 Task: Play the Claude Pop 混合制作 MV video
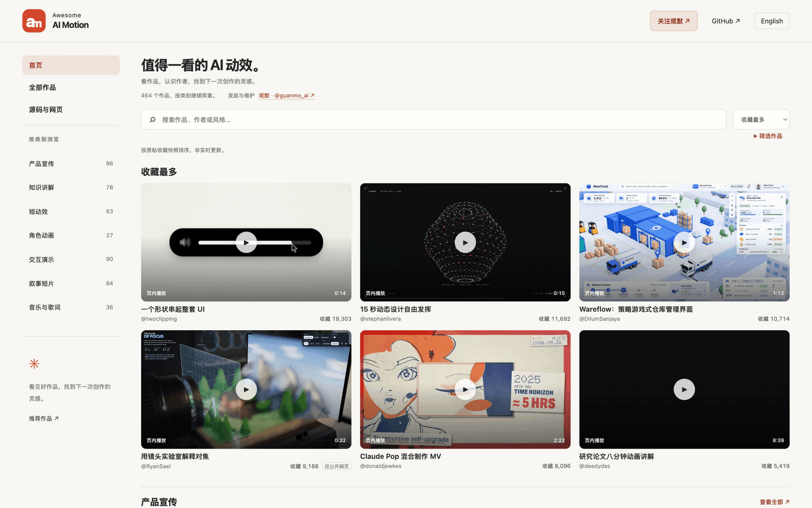tap(465, 390)
